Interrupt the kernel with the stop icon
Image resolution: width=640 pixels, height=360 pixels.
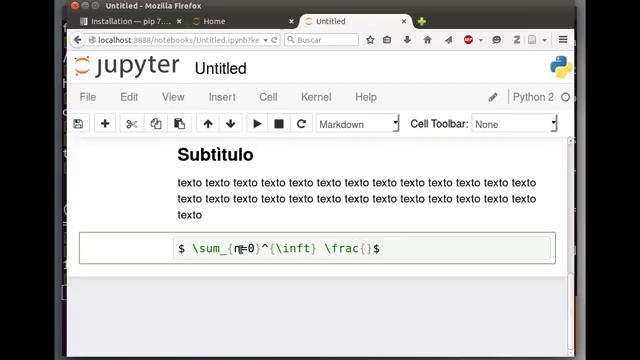(x=279, y=124)
